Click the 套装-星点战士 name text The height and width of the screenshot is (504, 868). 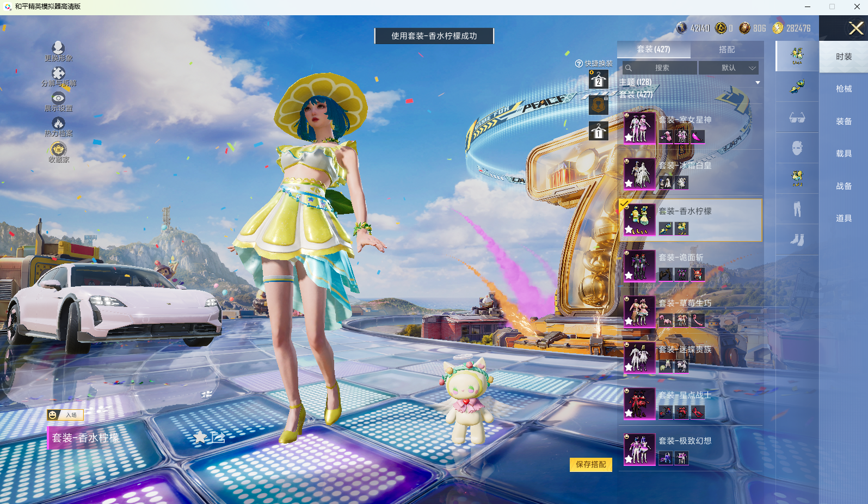pos(685,395)
